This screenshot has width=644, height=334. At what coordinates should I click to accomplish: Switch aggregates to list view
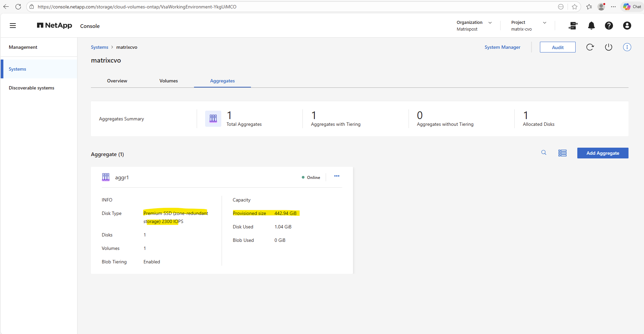(562, 153)
